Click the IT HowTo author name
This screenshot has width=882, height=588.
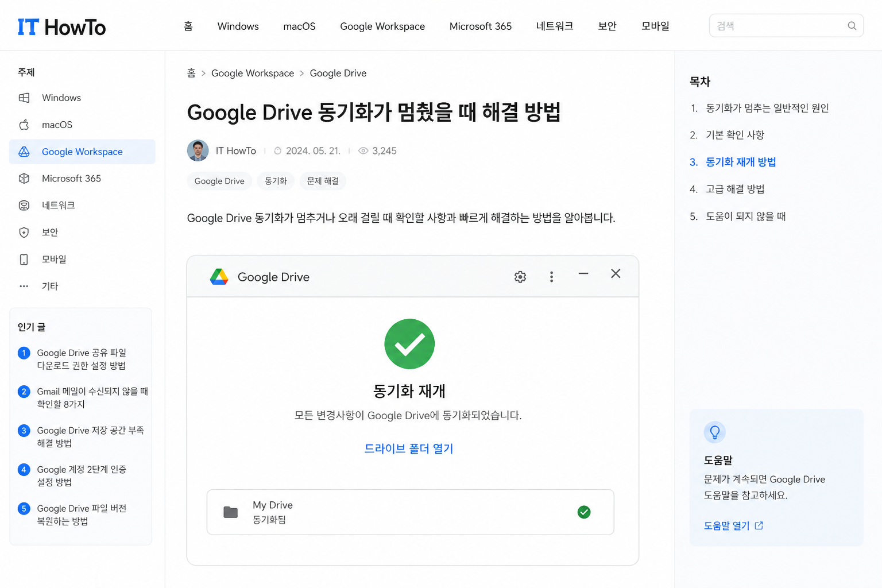(236, 150)
